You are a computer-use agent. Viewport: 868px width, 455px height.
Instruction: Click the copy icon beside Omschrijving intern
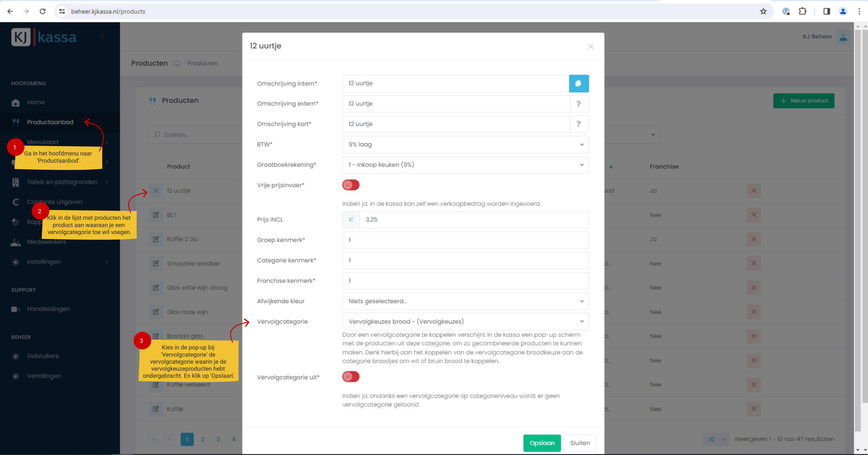point(579,83)
